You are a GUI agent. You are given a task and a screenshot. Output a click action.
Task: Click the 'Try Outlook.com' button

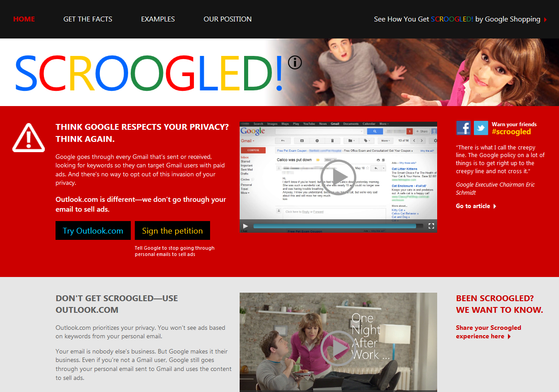point(93,230)
